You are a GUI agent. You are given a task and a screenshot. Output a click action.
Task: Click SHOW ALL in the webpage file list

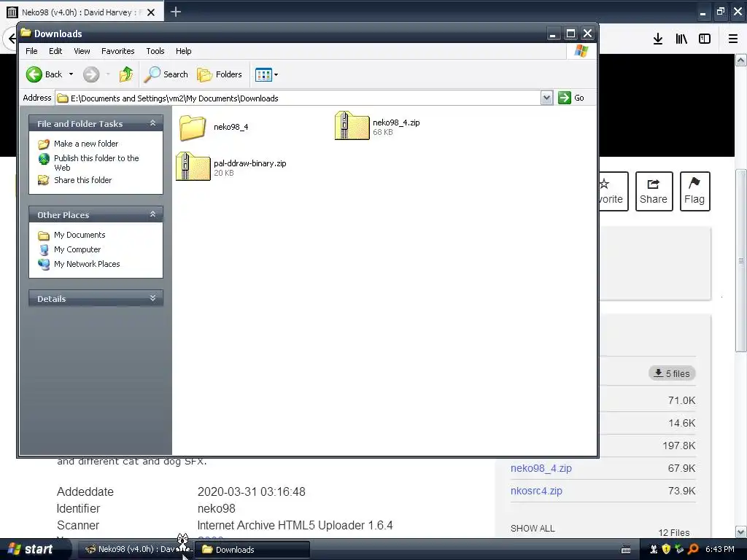[533, 528]
